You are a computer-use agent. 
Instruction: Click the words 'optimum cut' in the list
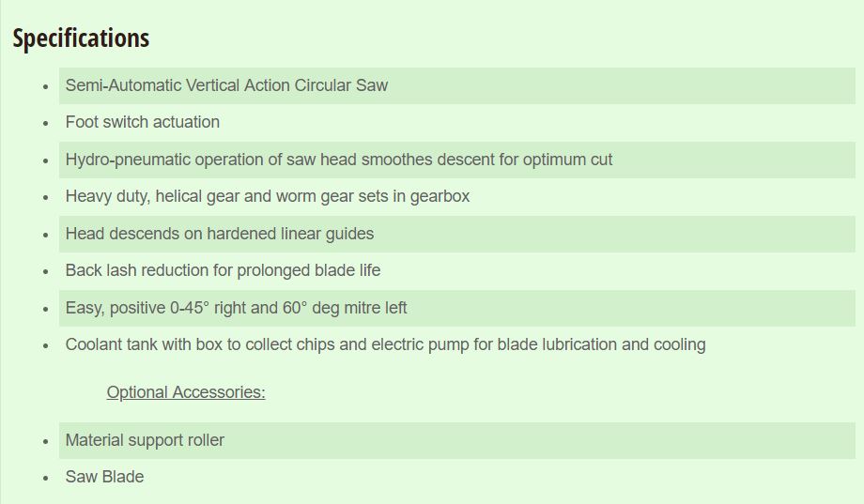click(567, 160)
